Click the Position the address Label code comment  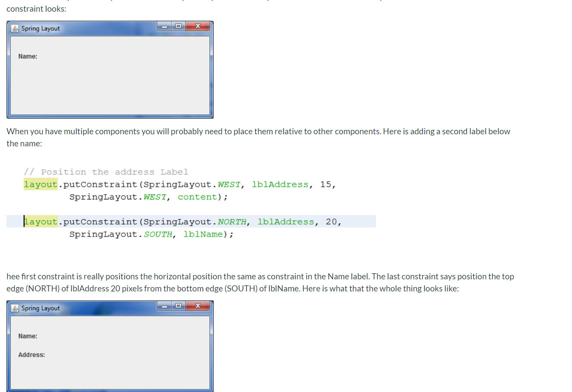point(107,171)
